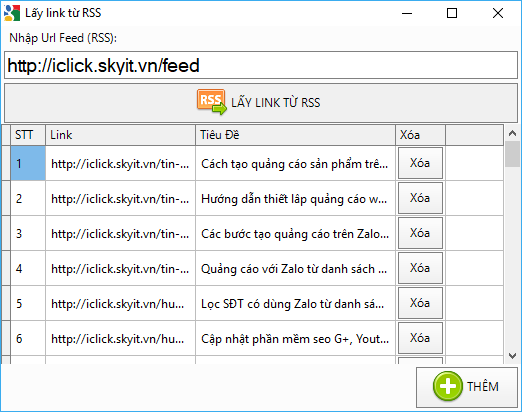Delete row 5 via Xóa
Screen dimensions: 522x412
420,303
